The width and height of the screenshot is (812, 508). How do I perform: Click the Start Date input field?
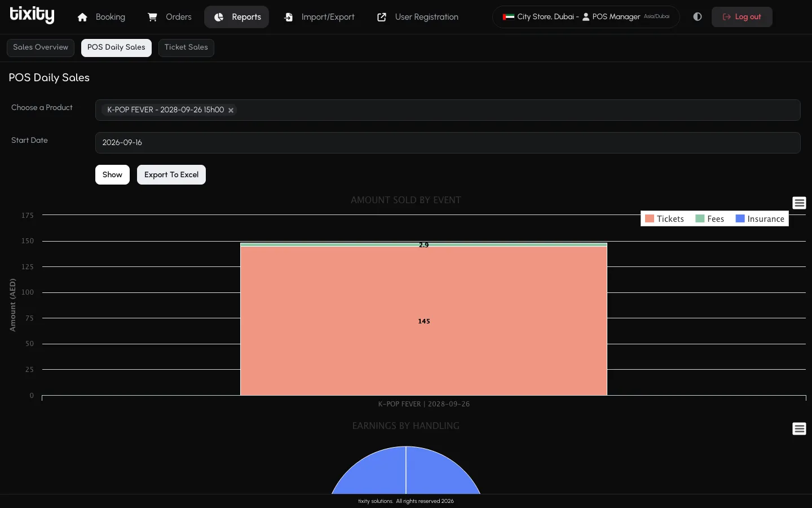click(448, 143)
